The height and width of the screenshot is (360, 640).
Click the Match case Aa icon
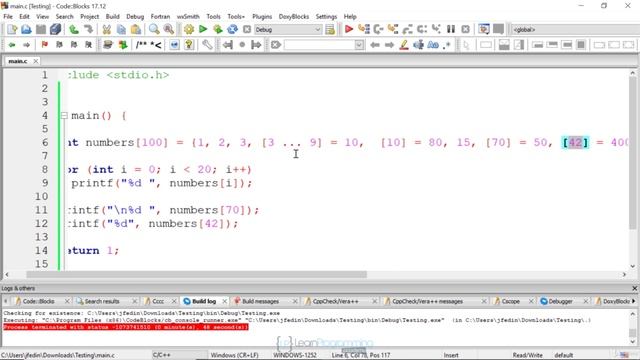pos(433,45)
